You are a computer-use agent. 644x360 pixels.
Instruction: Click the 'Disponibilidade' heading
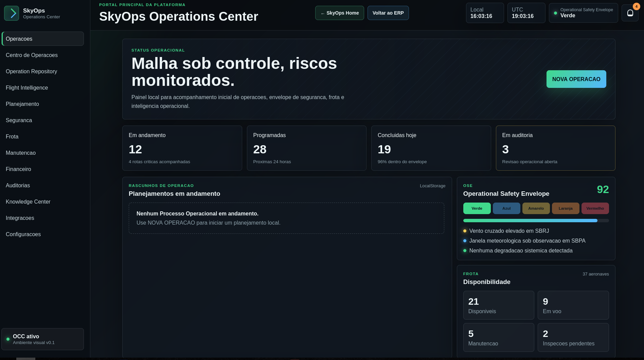pos(487,282)
